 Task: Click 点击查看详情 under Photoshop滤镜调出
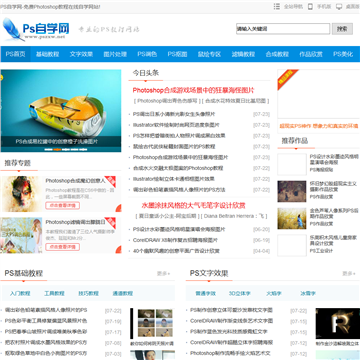click(x=62, y=247)
